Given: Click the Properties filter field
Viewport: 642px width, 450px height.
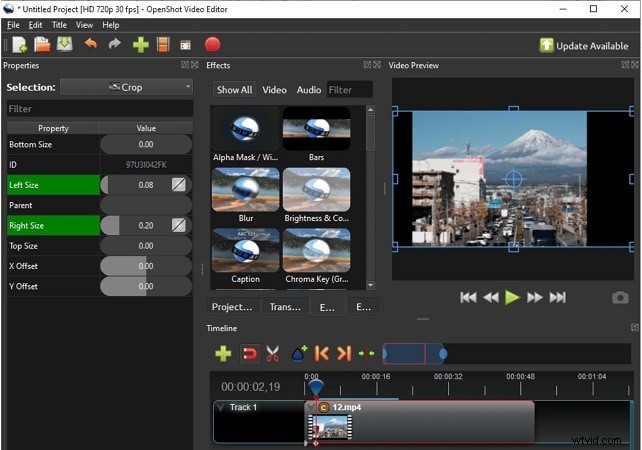Looking at the screenshot, I should coord(100,109).
